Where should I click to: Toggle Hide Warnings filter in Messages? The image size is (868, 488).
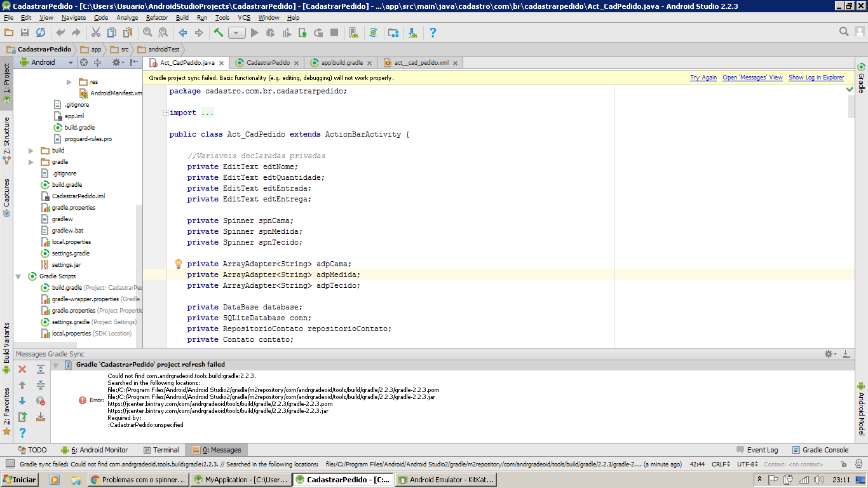click(x=41, y=401)
